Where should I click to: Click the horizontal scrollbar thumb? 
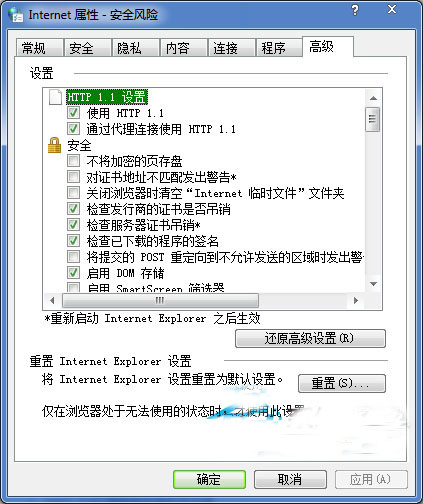[x=160, y=300]
